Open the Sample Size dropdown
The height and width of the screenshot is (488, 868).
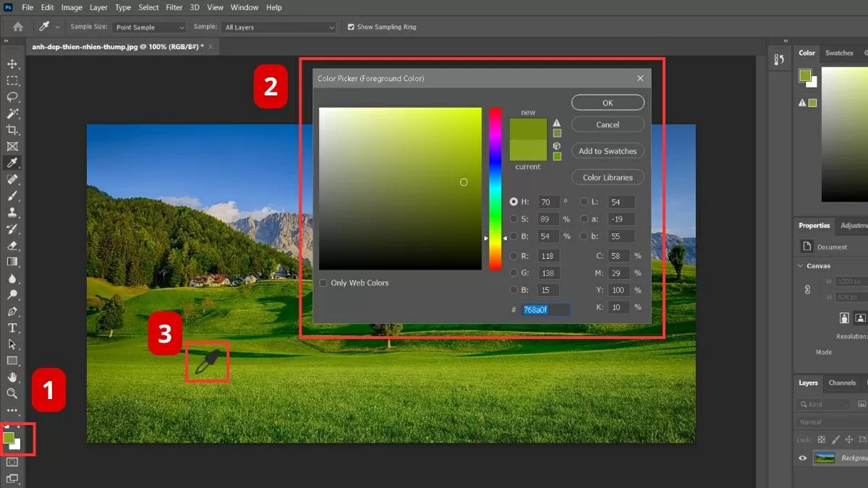click(150, 27)
